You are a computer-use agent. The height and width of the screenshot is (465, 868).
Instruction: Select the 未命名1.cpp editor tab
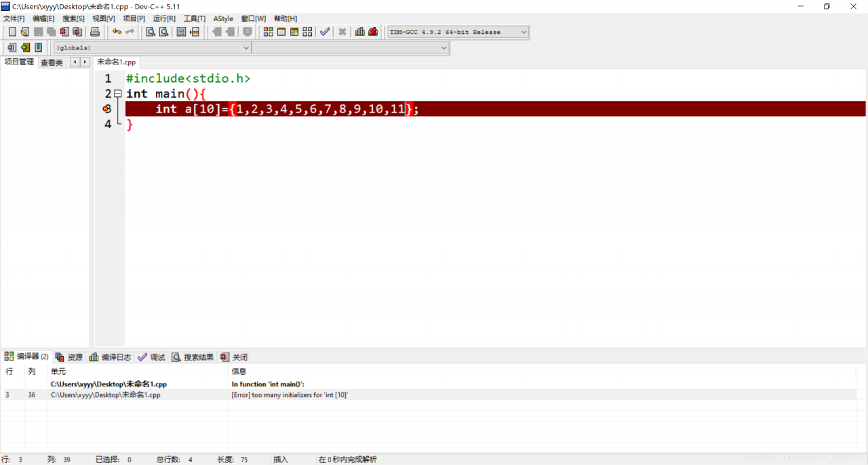point(116,62)
